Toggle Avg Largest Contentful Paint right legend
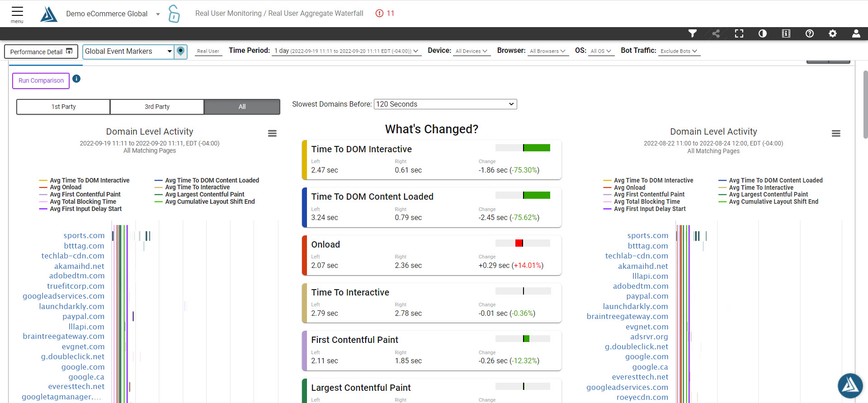Viewport: 868px width, 403px height. (x=763, y=194)
